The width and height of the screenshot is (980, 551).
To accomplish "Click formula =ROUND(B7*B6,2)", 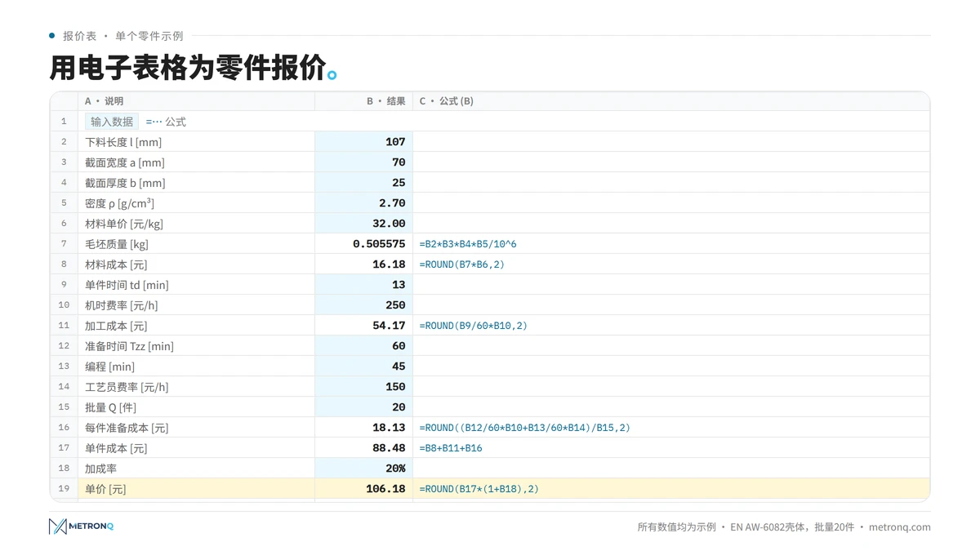I will tap(462, 264).
